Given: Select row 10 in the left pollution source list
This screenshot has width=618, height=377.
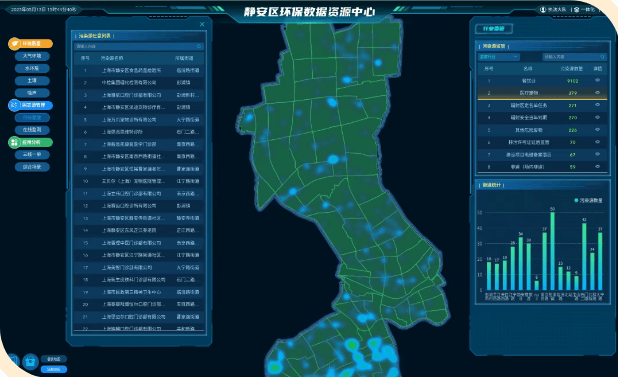Looking at the screenshot, I should point(138,181).
